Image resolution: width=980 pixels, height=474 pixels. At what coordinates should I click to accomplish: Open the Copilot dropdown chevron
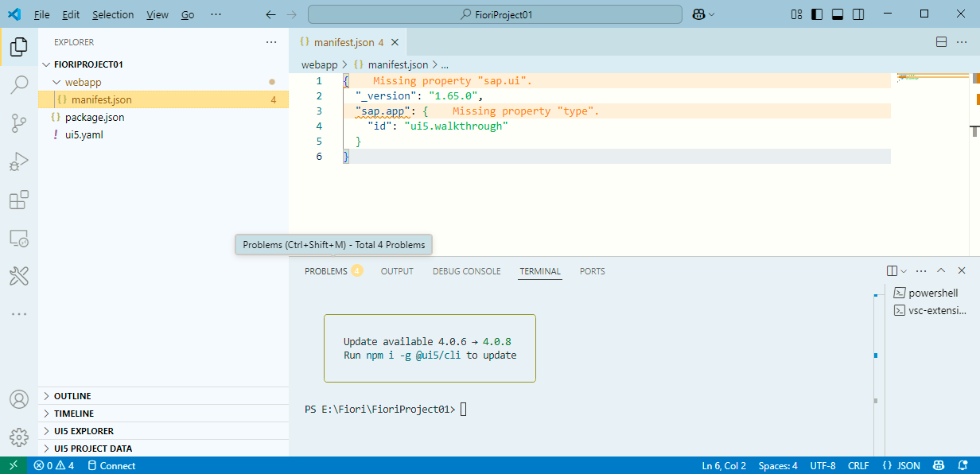(711, 14)
